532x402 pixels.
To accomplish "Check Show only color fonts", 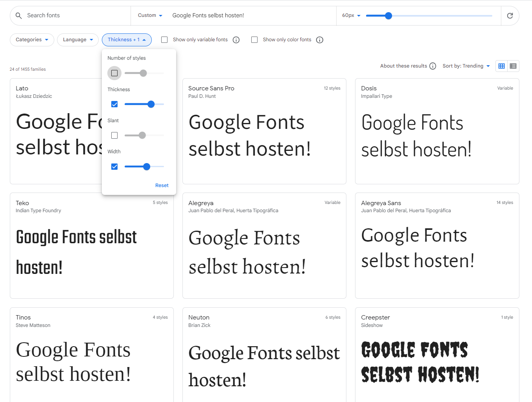I will [254, 40].
